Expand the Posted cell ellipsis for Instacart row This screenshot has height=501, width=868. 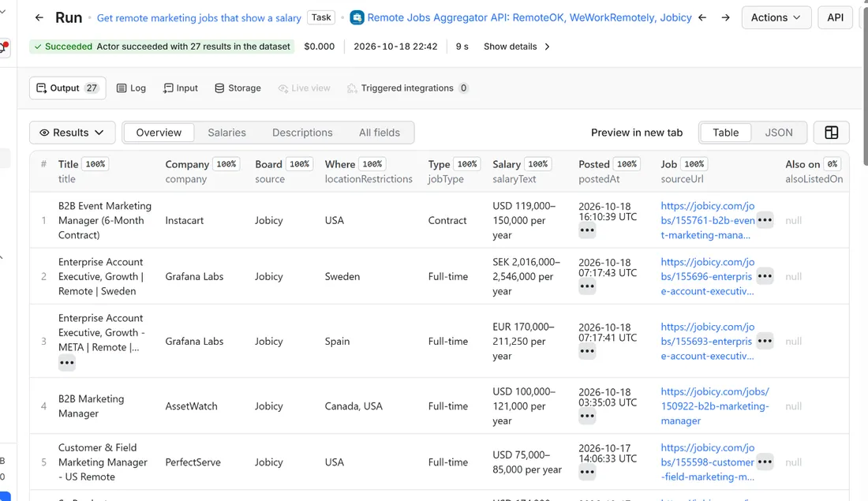(587, 230)
